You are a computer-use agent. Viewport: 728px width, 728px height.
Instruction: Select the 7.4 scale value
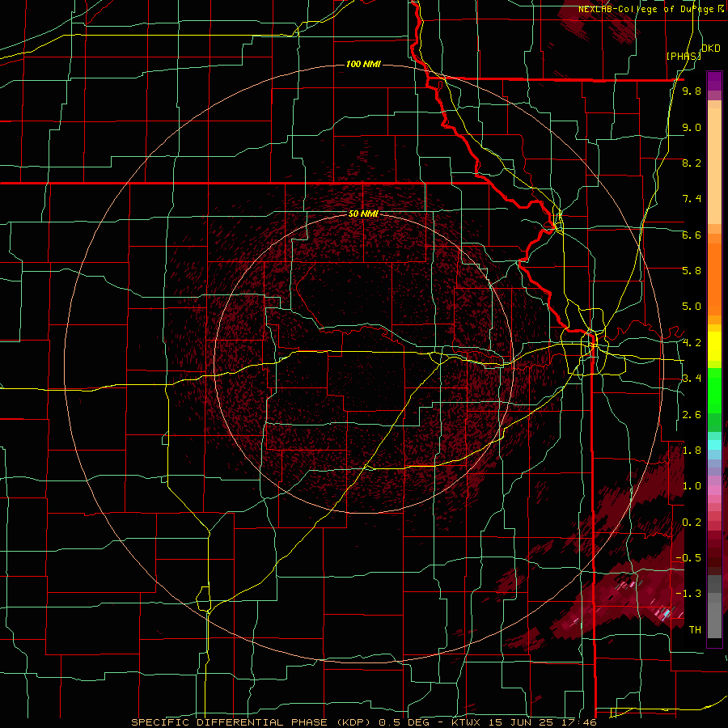point(692,199)
